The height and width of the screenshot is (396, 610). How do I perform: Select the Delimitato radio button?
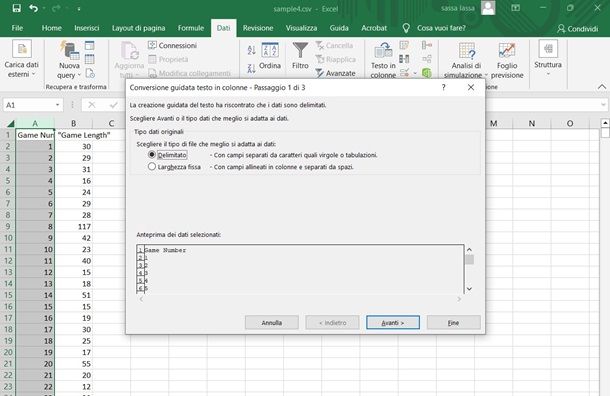pos(152,154)
